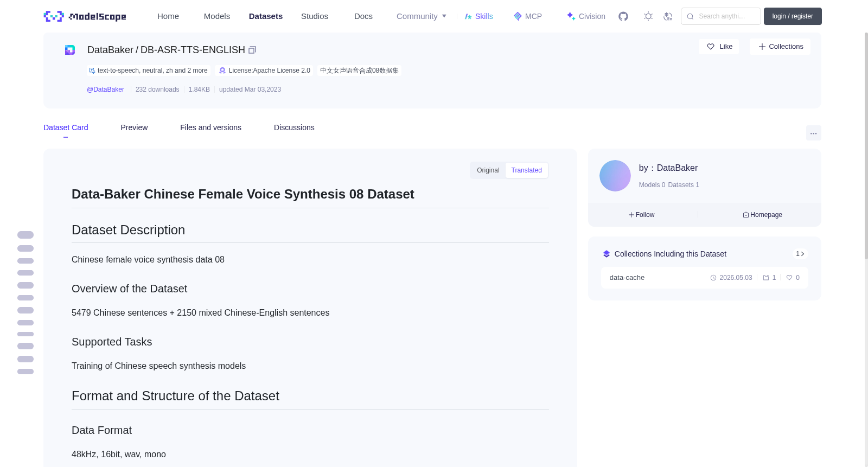This screenshot has height=467, width=868.
Task: Open the ModelScope logo home link
Action: (85, 16)
